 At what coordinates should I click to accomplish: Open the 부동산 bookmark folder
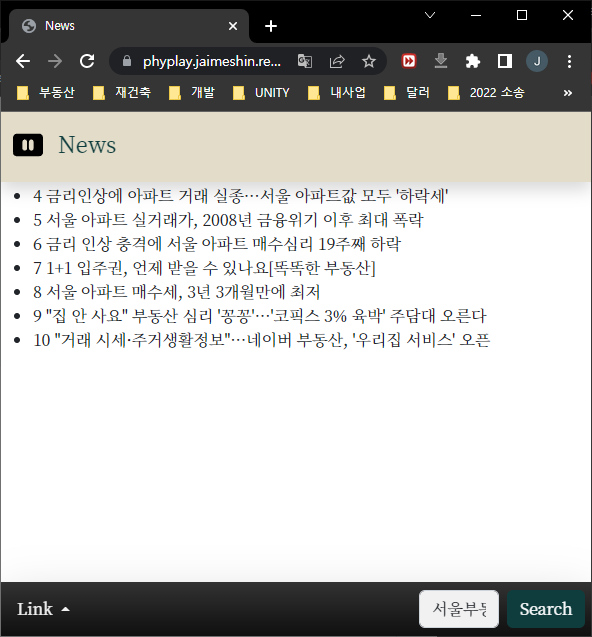46,93
